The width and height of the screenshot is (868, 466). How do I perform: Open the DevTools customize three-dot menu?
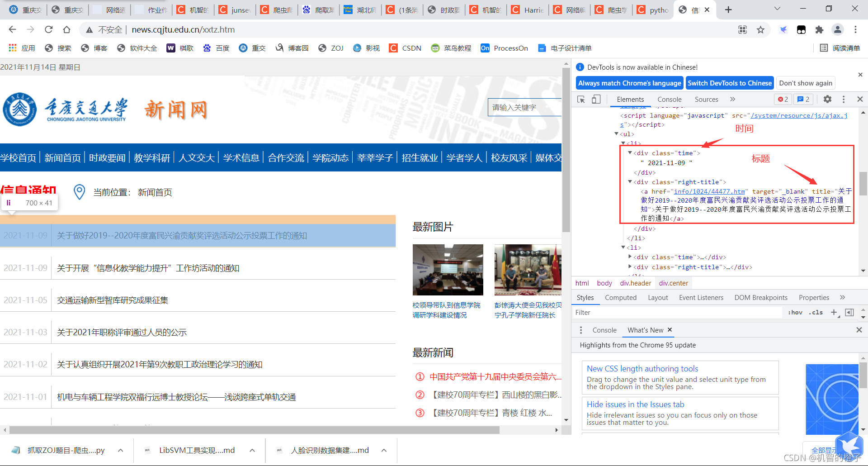pyautogui.click(x=844, y=99)
